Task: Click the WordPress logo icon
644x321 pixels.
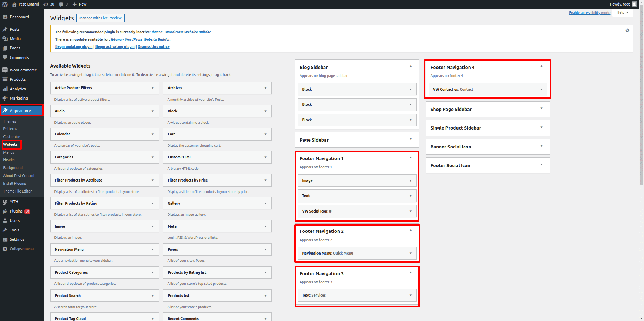Action: [x=5, y=4]
